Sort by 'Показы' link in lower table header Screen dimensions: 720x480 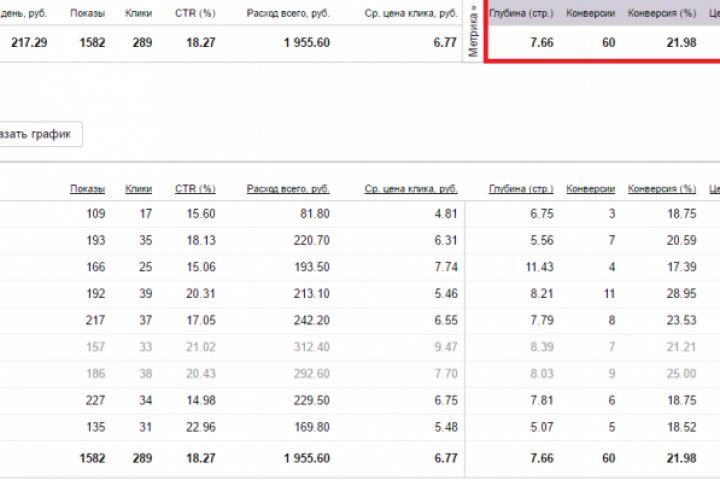tap(88, 189)
